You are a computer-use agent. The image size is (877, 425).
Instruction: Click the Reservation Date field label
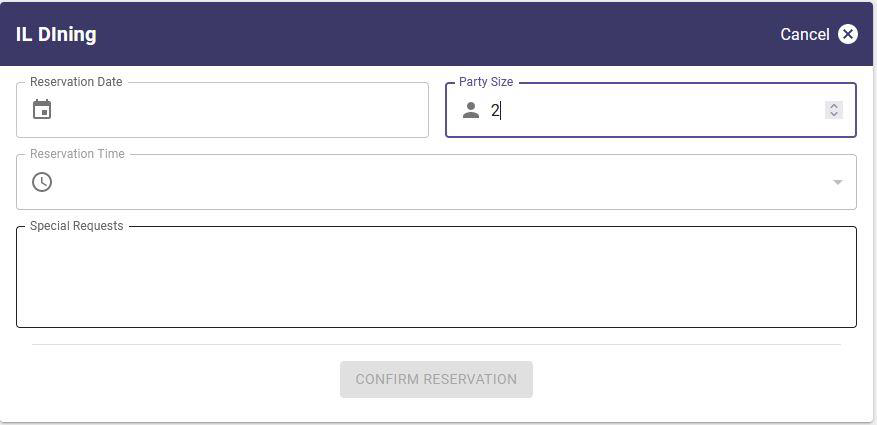[x=76, y=82]
